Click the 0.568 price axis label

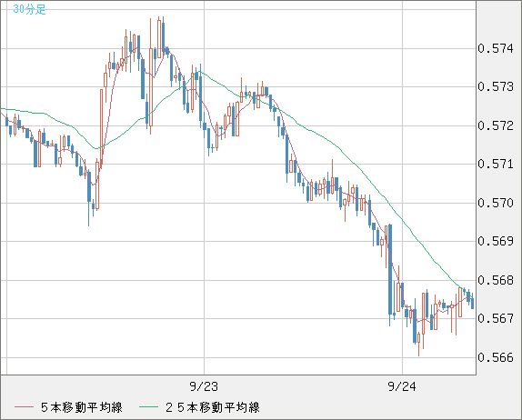[496, 280]
